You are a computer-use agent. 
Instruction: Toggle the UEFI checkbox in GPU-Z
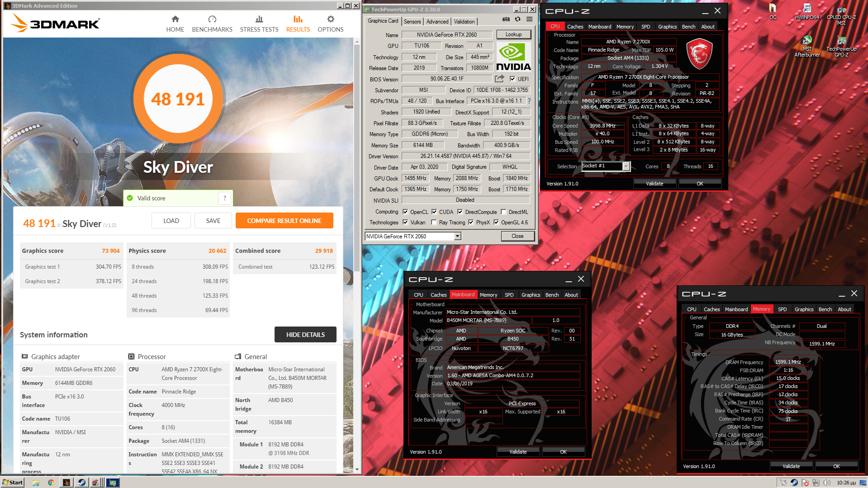512,79
